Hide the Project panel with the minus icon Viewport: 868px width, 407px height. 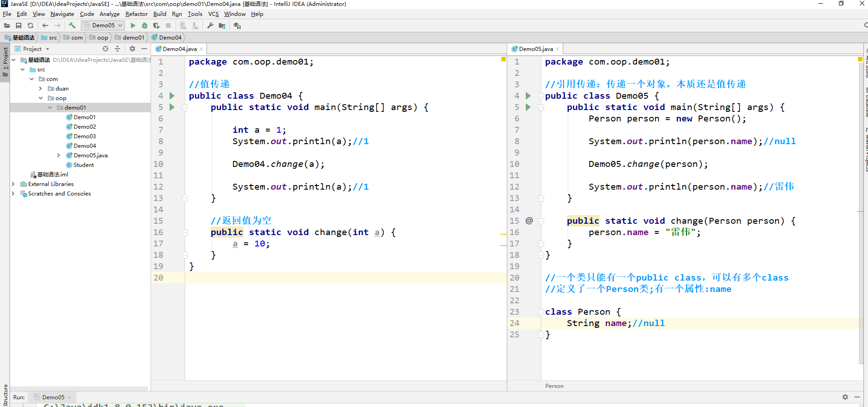click(144, 49)
